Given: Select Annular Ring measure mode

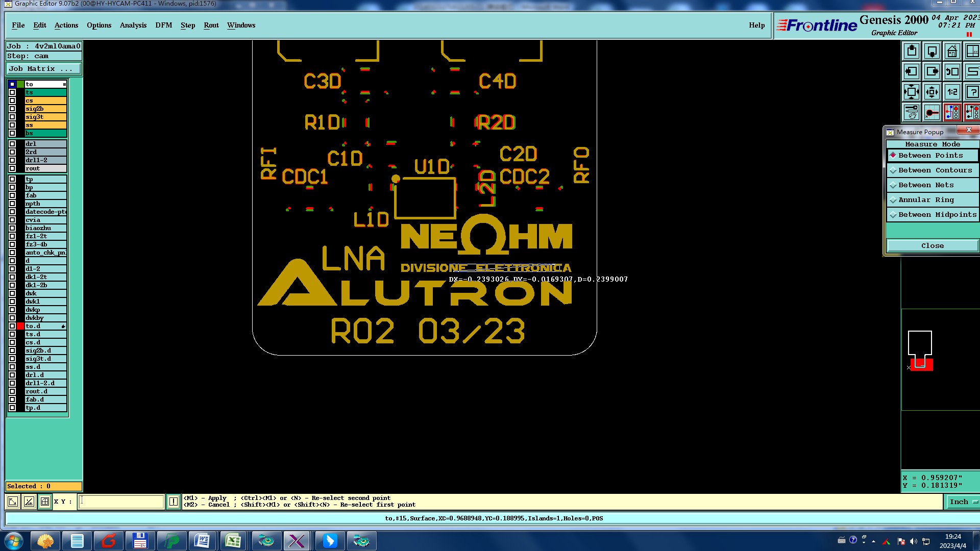Looking at the screenshot, I should click(932, 199).
